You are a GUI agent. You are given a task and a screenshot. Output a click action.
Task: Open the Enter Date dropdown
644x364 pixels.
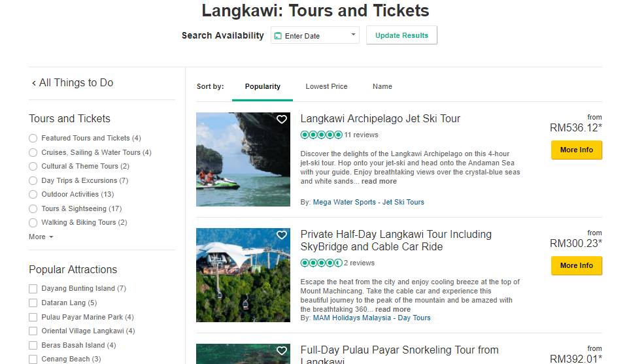(x=315, y=35)
